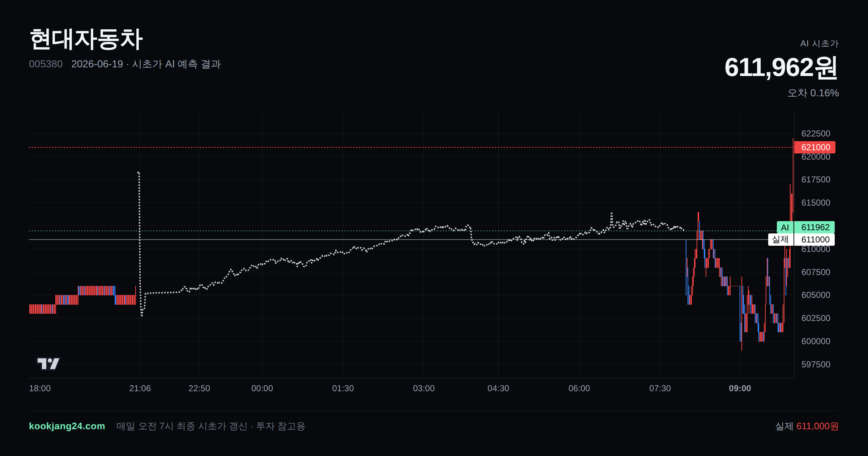Click the bold 09:00 time axis label

coord(740,388)
